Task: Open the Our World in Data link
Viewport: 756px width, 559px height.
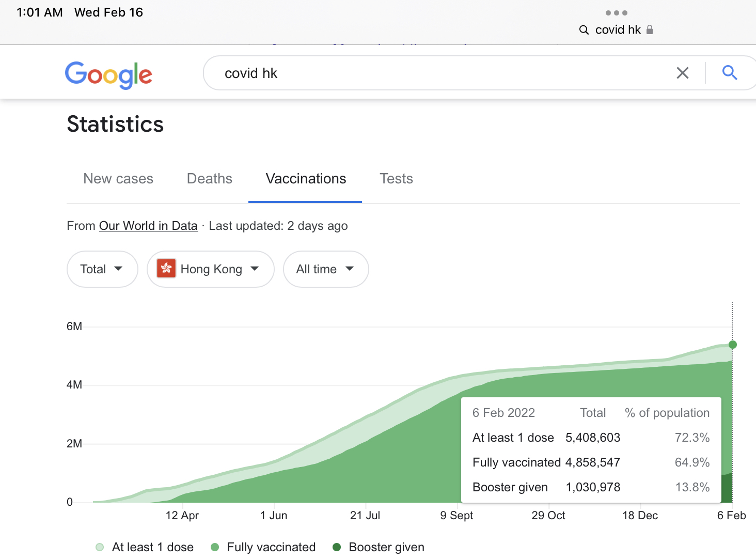Action: point(148,226)
